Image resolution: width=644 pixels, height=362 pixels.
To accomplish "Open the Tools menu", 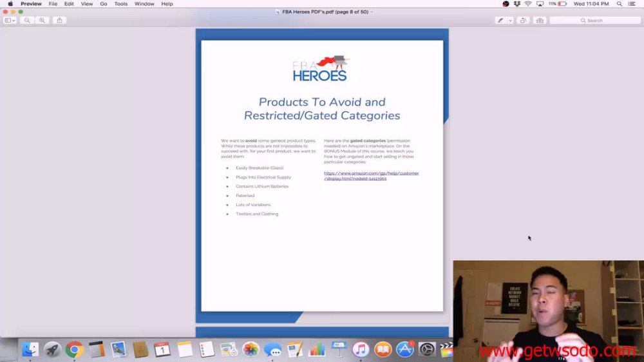I will 121,4.
